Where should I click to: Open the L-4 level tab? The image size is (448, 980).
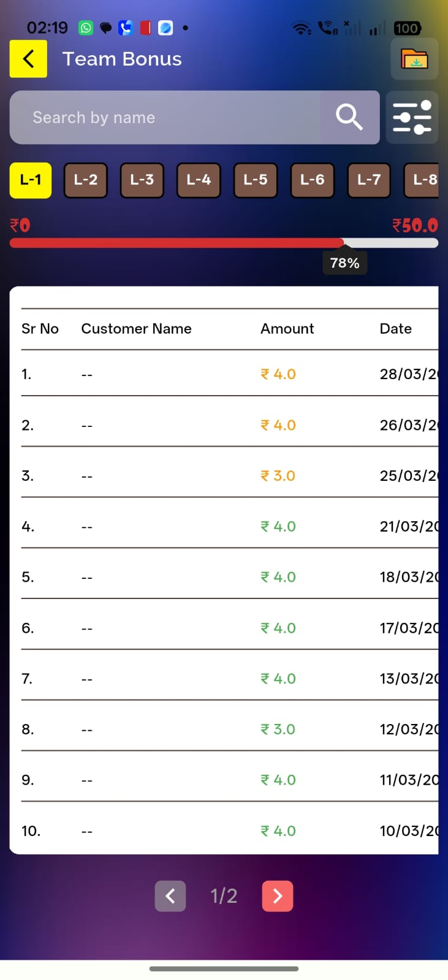click(199, 180)
